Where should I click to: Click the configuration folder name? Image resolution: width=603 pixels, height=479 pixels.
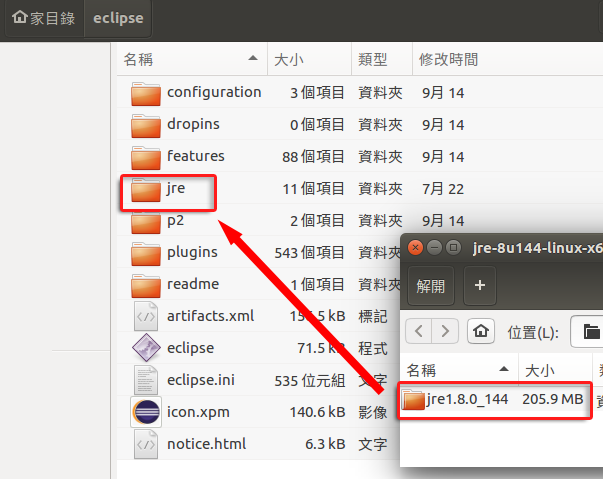pos(214,93)
